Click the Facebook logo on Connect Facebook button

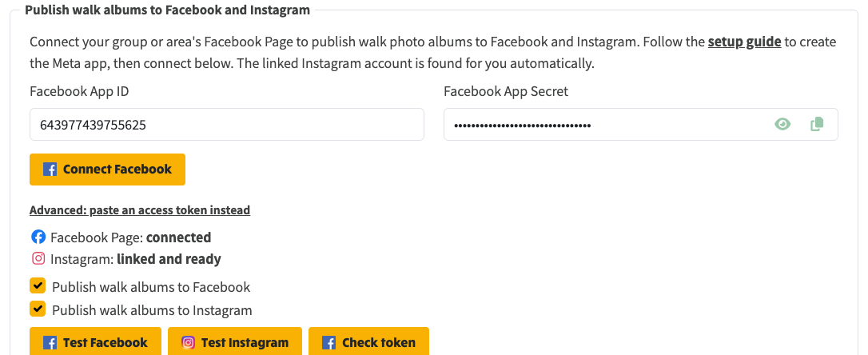coord(50,170)
